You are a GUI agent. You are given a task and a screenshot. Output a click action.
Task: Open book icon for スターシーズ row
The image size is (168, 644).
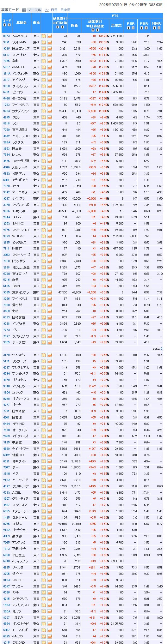click(44, 255)
